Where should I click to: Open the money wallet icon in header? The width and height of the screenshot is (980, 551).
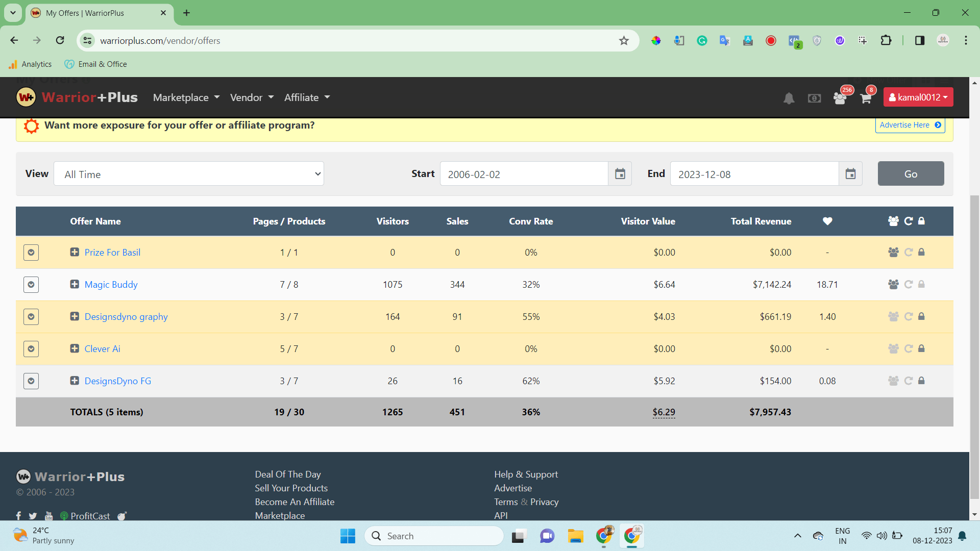(815, 98)
